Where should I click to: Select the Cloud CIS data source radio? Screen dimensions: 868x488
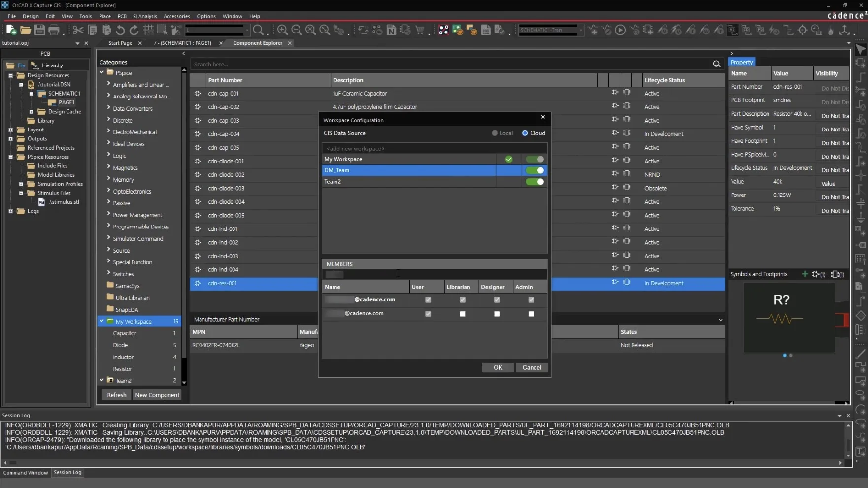(525, 133)
